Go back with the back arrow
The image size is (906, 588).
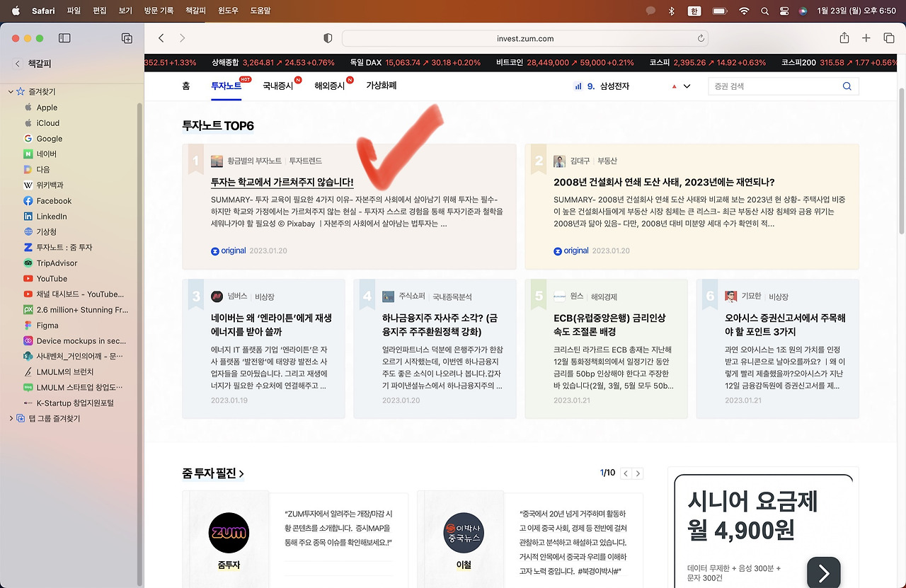[161, 38]
